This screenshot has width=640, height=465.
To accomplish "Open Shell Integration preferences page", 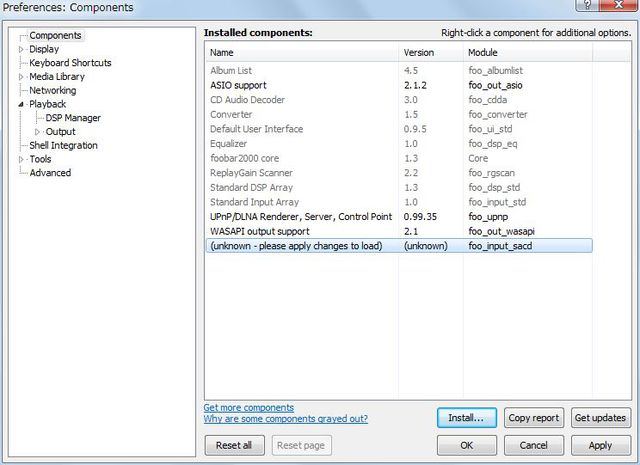I will pyautogui.click(x=63, y=145).
